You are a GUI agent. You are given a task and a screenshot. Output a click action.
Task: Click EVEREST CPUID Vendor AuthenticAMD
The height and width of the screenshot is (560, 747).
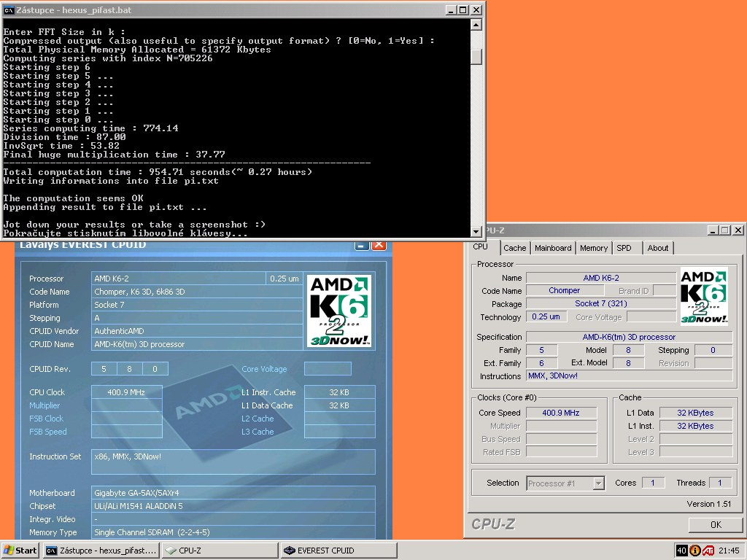197,331
